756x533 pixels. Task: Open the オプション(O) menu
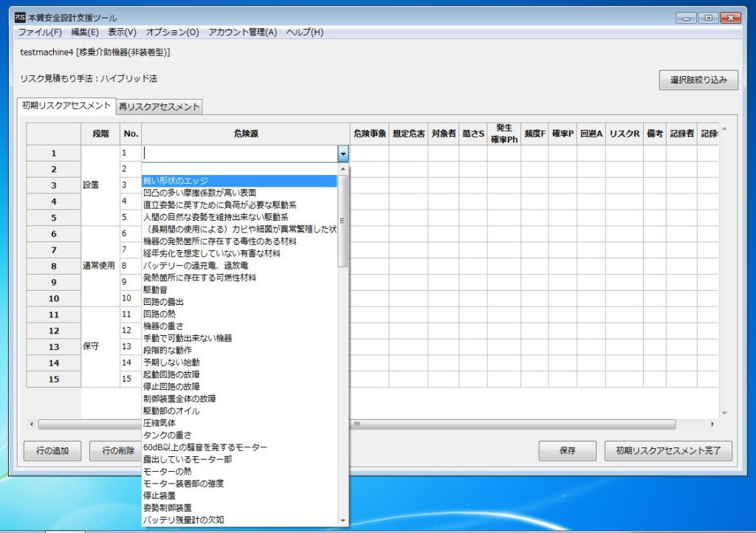tap(172, 32)
